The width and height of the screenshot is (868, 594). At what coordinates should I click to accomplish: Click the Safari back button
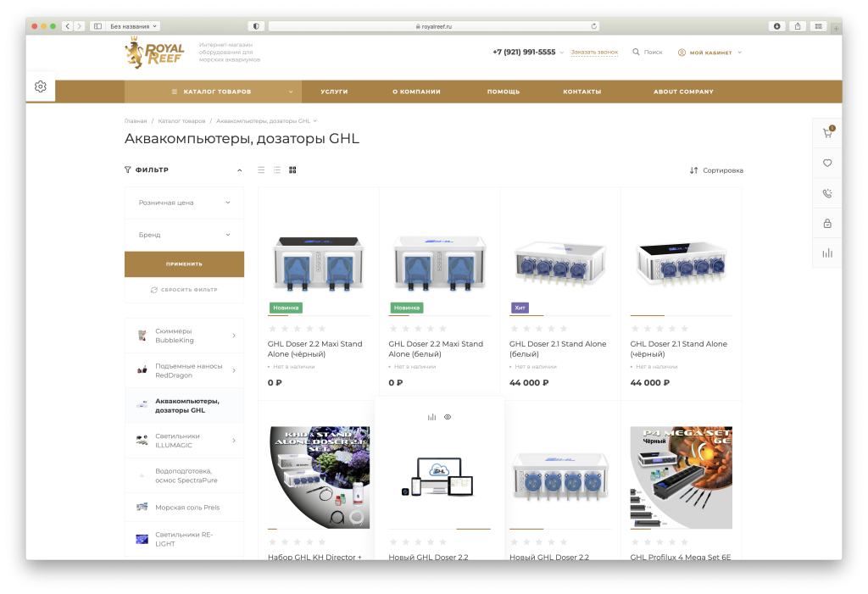click(x=68, y=26)
